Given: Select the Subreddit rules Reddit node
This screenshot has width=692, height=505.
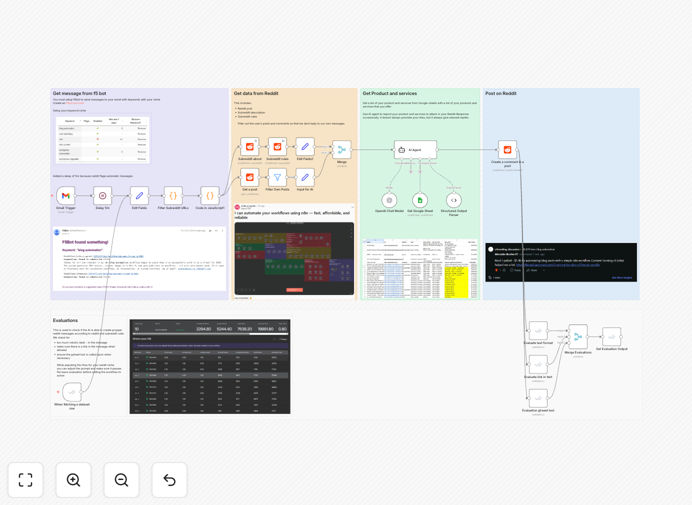Looking at the screenshot, I should 277,147.
